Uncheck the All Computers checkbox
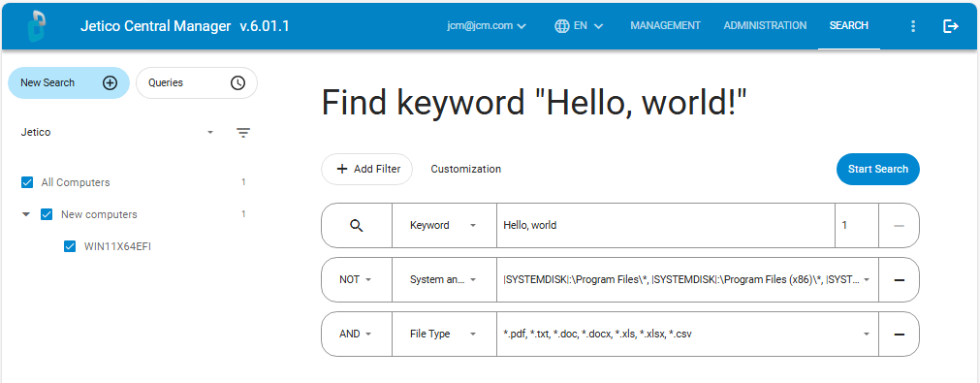980x383 pixels. [27, 182]
